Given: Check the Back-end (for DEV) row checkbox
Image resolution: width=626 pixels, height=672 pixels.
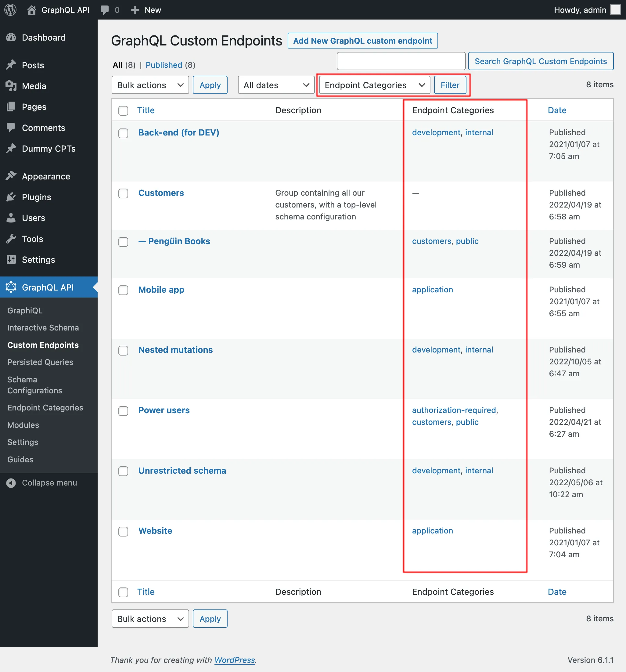Looking at the screenshot, I should click(123, 133).
